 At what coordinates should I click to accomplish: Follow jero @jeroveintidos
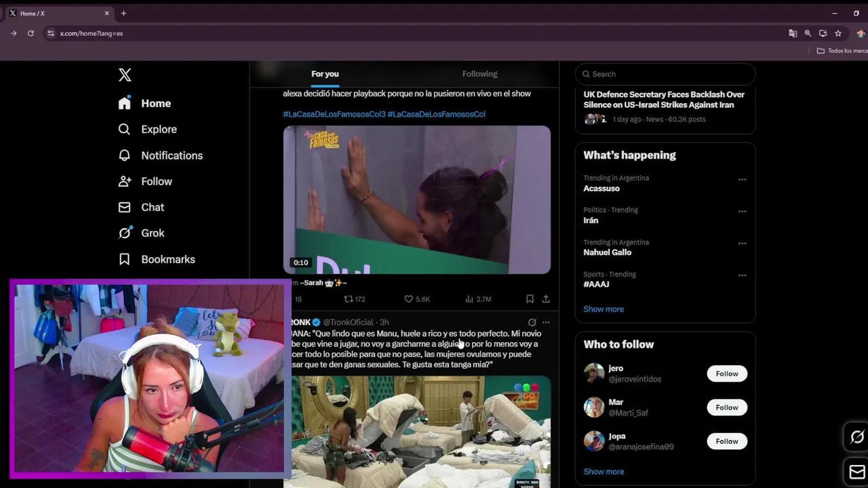[726, 373]
